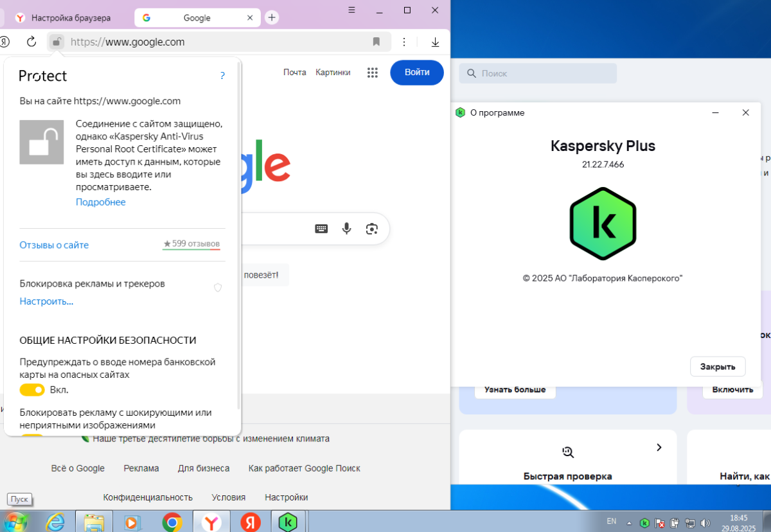Viewport: 771px width, 532px height.
Task: Switch to Kaspersky taskbar button
Action: pos(288,522)
